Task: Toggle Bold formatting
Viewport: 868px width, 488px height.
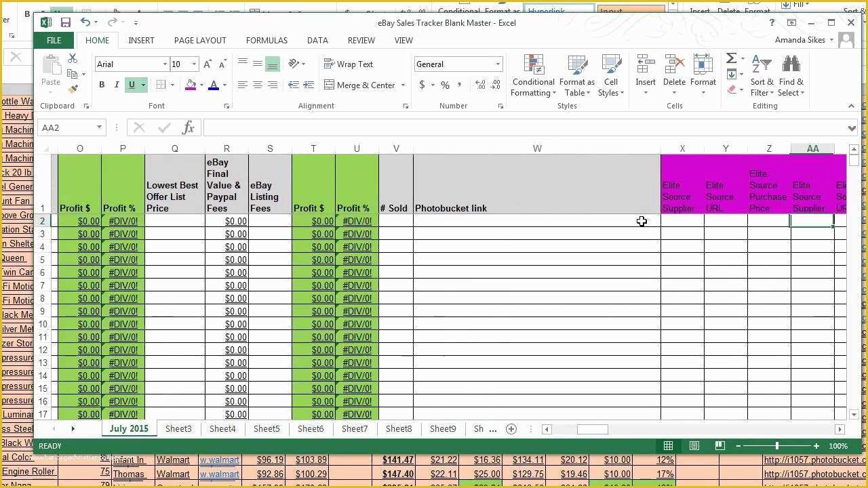Action: click(x=102, y=85)
